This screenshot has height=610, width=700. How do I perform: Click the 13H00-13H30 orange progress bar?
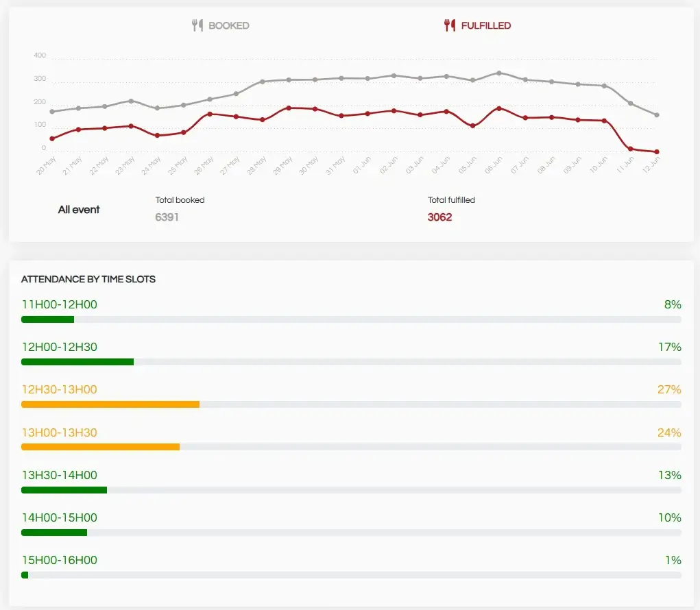click(101, 447)
